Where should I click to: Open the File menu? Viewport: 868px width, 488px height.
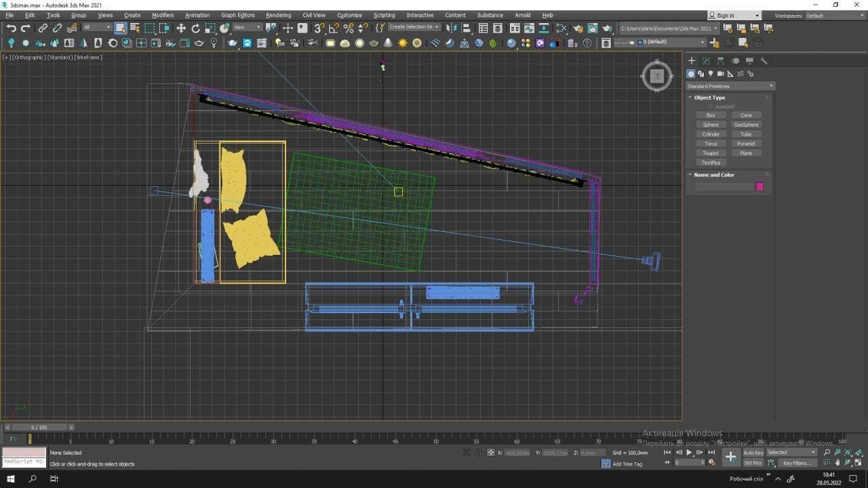9,15
